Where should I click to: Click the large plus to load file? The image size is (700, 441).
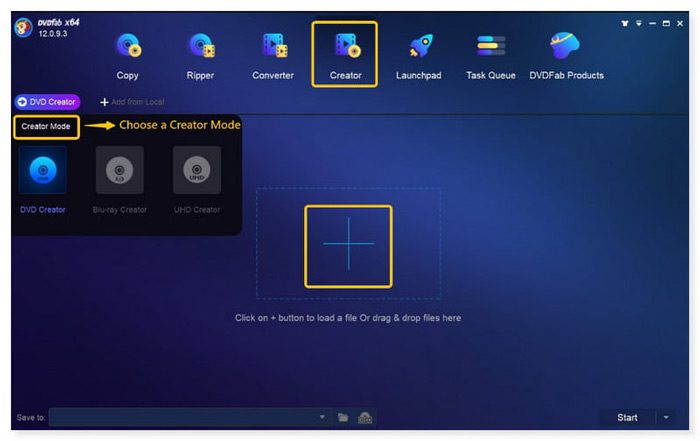coord(348,244)
